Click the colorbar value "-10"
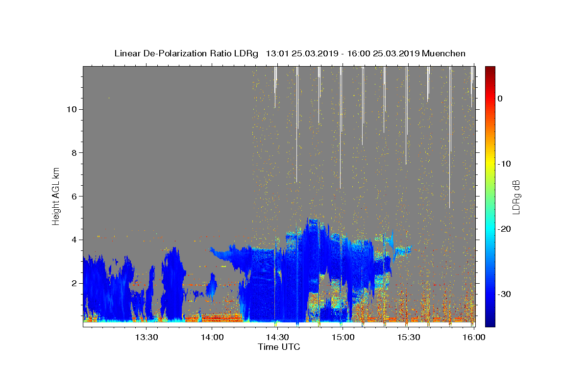 (x=504, y=164)
